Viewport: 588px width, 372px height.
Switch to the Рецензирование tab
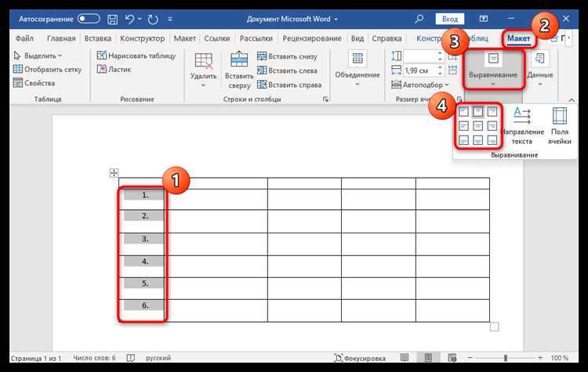click(312, 38)
